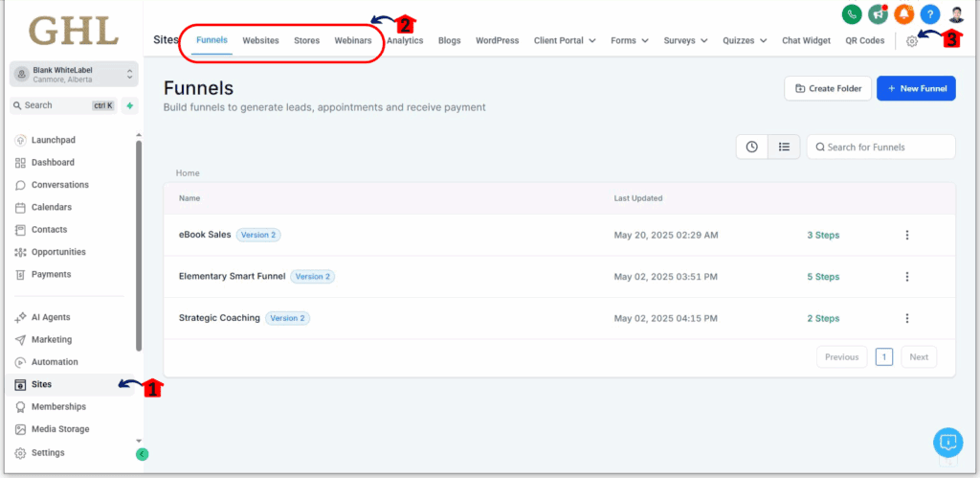
Task: Open the blue chat support bubble
Action: 948,443
